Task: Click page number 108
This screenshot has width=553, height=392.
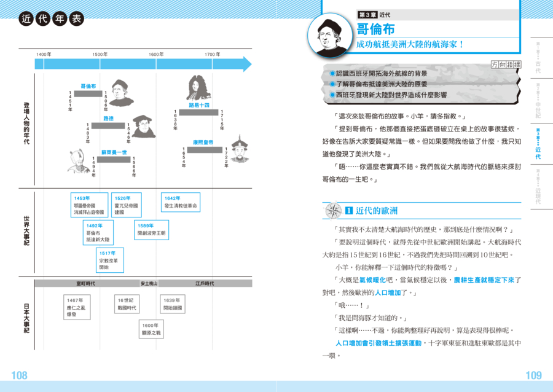Action: [19, 375]
